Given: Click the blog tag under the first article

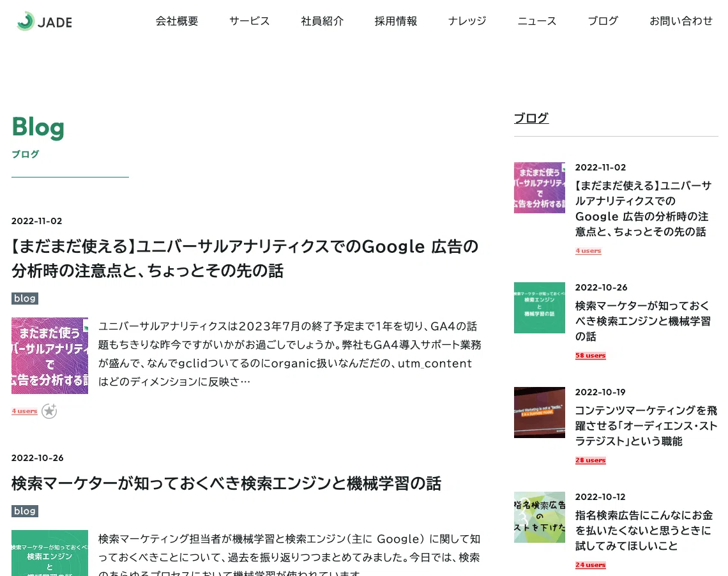Looking at the screenshot, I should (x=25, y=298).
